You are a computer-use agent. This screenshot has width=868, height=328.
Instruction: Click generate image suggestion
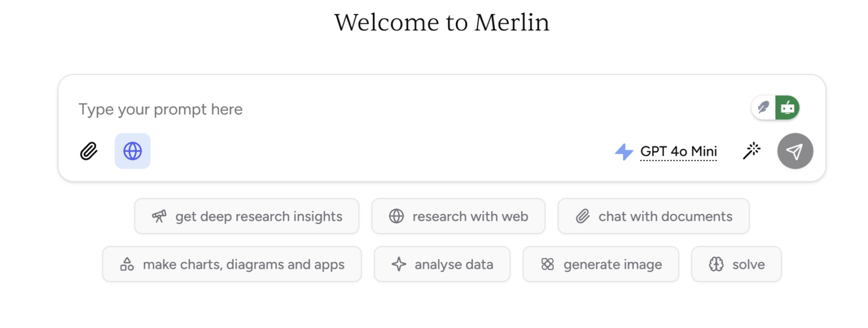point(601,264)
